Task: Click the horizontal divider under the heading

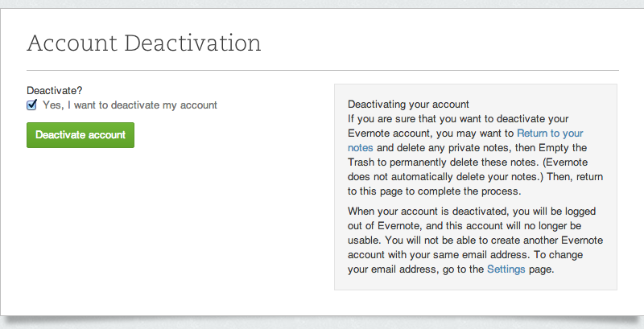Action: 322,71
